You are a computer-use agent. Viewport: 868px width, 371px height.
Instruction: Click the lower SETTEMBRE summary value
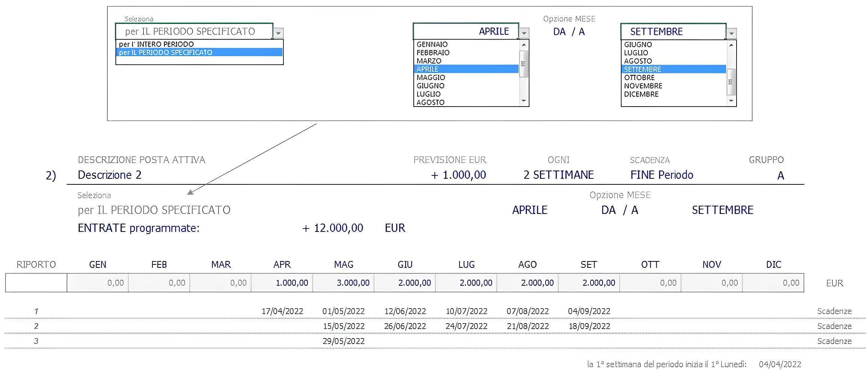(723, 210)
